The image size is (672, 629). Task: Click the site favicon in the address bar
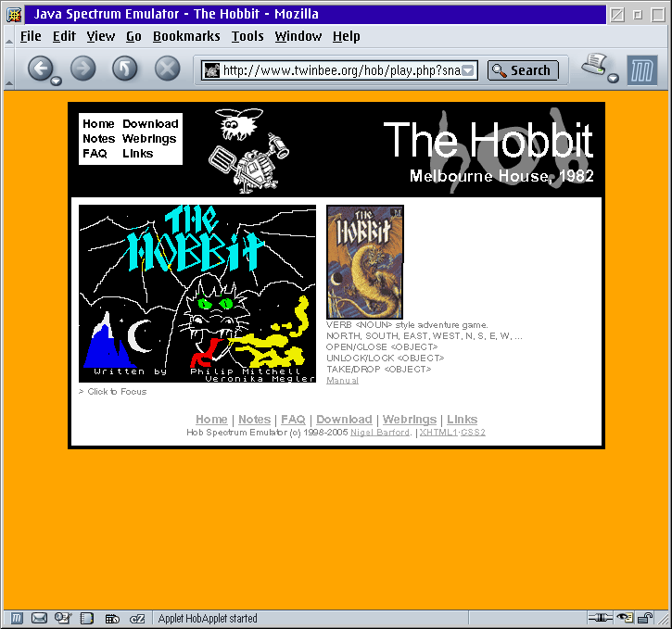coord(211,70)
